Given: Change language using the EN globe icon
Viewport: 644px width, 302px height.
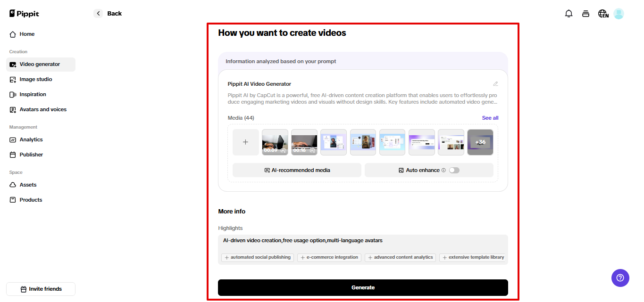Looking at the screenshot, I should click(602, 13).
